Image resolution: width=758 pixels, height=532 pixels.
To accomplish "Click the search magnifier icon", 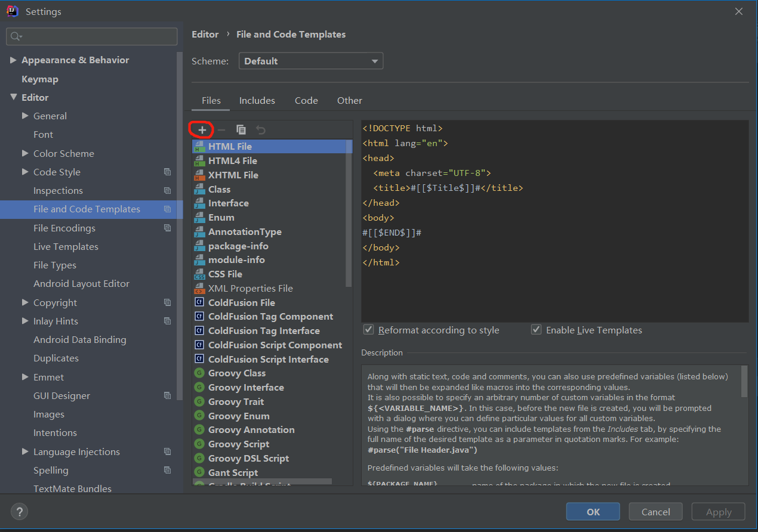I will coord(16,37).
